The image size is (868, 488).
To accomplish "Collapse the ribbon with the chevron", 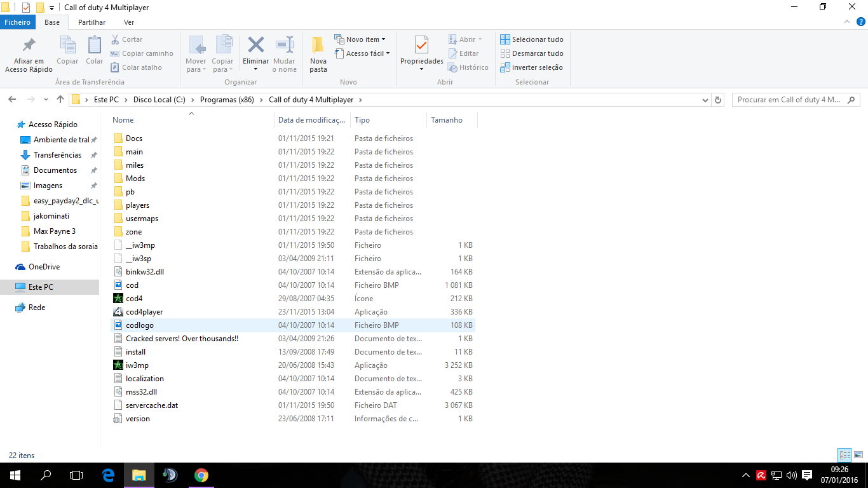I will (x=846, y=22).
